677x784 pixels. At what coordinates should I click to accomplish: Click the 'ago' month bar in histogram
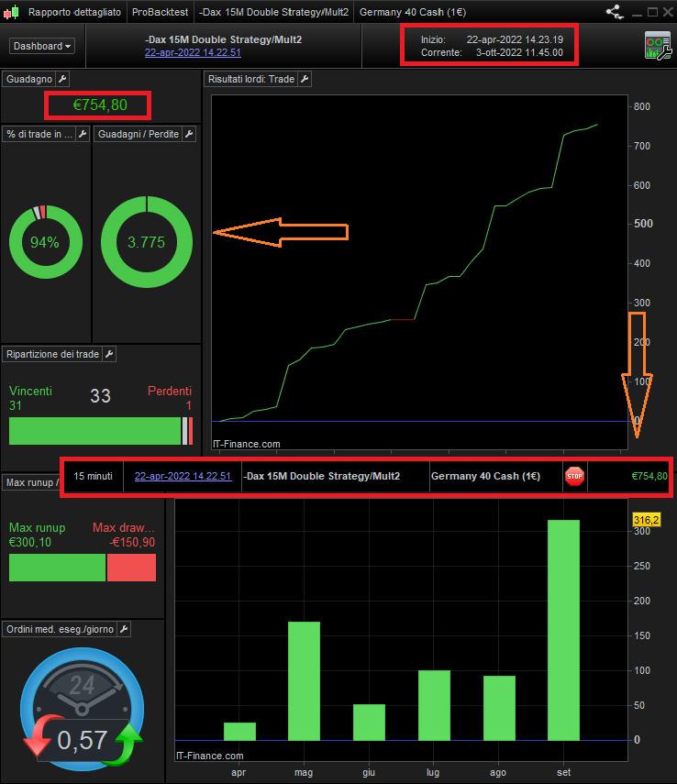pos(499,708)
